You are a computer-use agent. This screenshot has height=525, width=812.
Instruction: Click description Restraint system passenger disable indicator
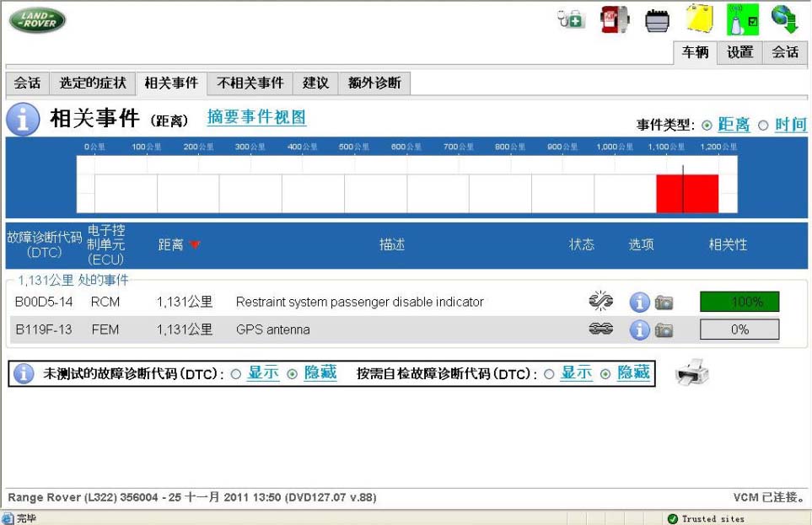(x=359, y=302)
